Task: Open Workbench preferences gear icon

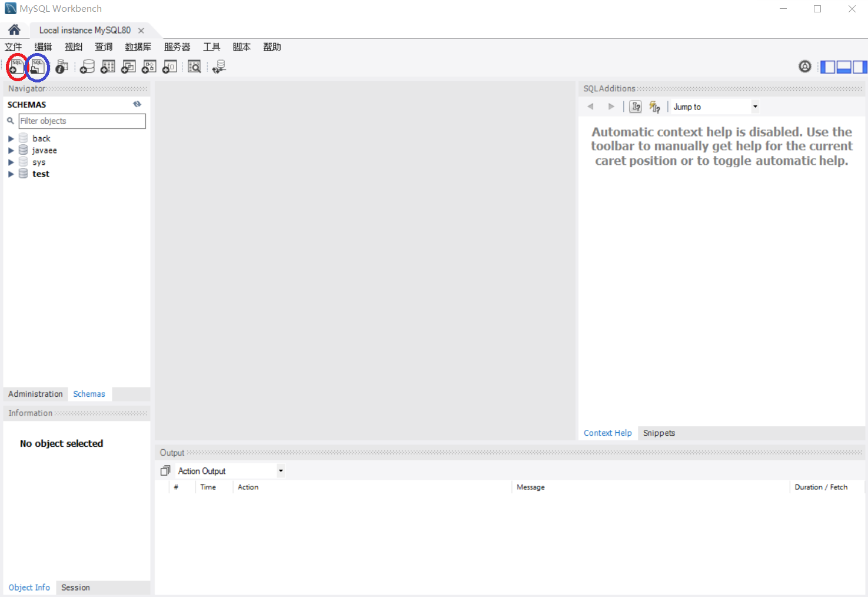Action: coord(805,67)
